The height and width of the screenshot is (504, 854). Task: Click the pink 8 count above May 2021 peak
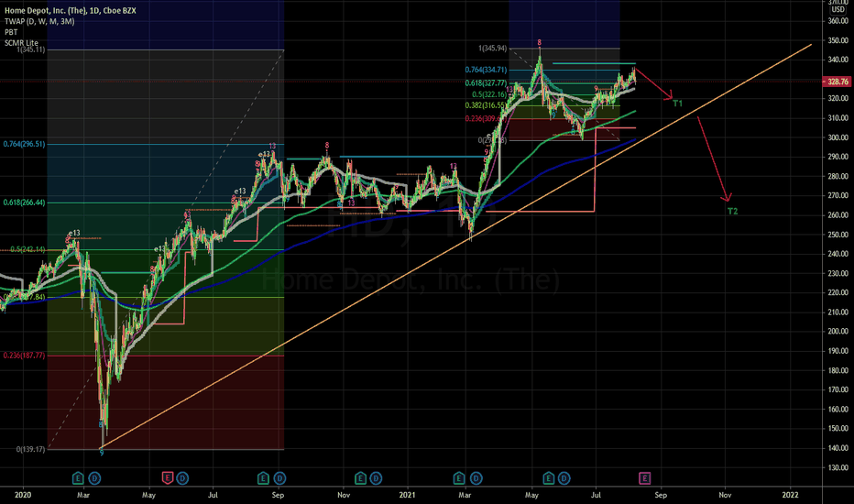click(539, 42)
